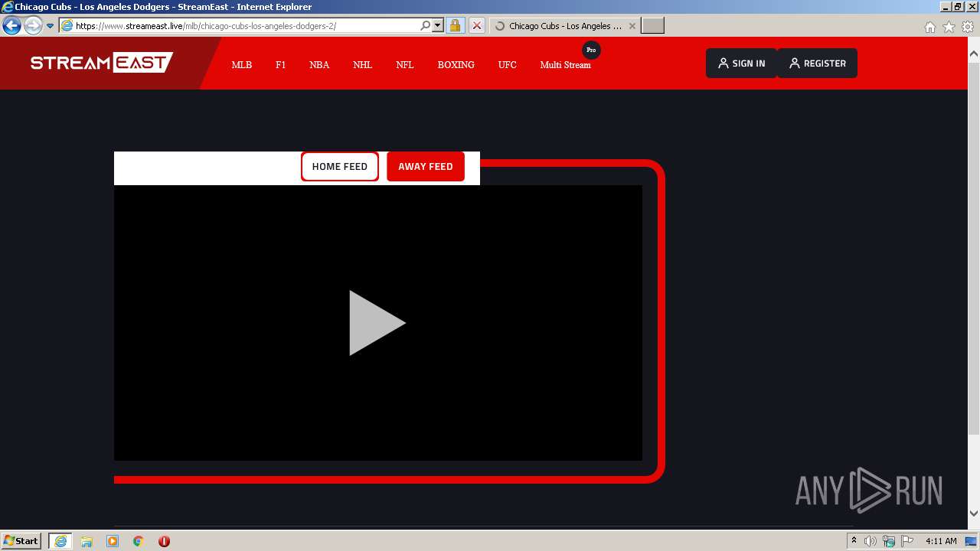Open the NFL section

tap(405, 65)
